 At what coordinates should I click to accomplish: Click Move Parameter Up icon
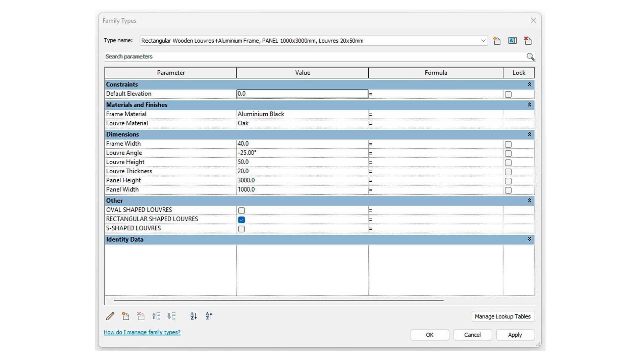156,316
